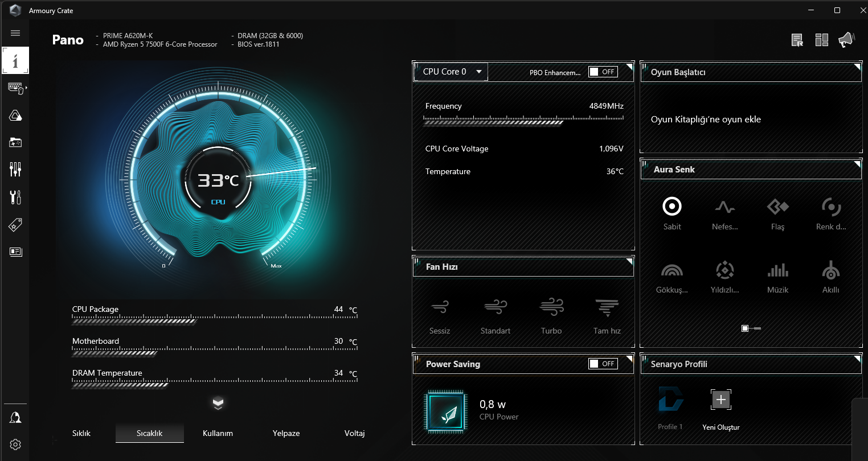Select the Gökkuş... rainbow lighting effect
This screenshot has width=868, height=461.
[672, 277]
